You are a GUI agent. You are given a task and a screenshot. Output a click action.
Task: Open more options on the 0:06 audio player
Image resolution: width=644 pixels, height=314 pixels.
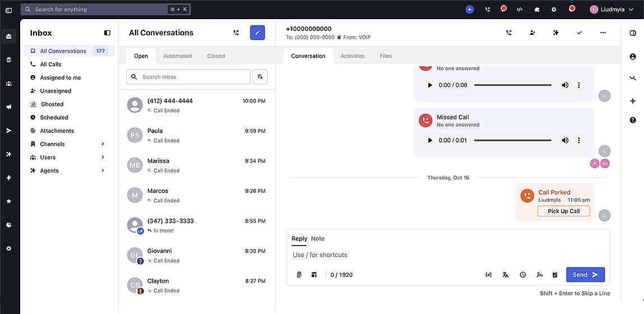click(x=578, y=85)
